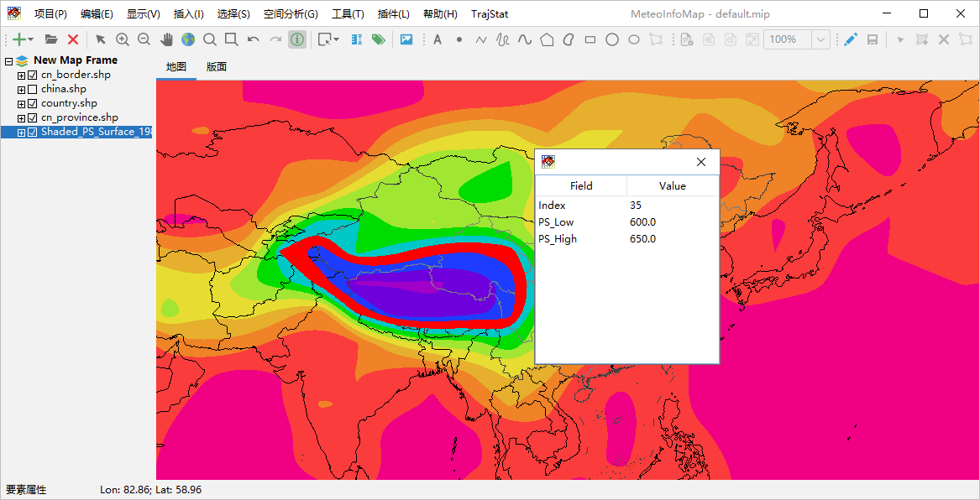
Task: Enable the china.shp layer checkbox
Action: pyautogui.click(x=33, y=89)
